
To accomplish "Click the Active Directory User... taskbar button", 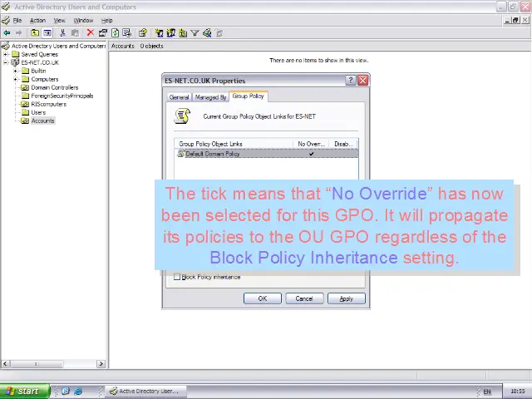I will 146,392.
